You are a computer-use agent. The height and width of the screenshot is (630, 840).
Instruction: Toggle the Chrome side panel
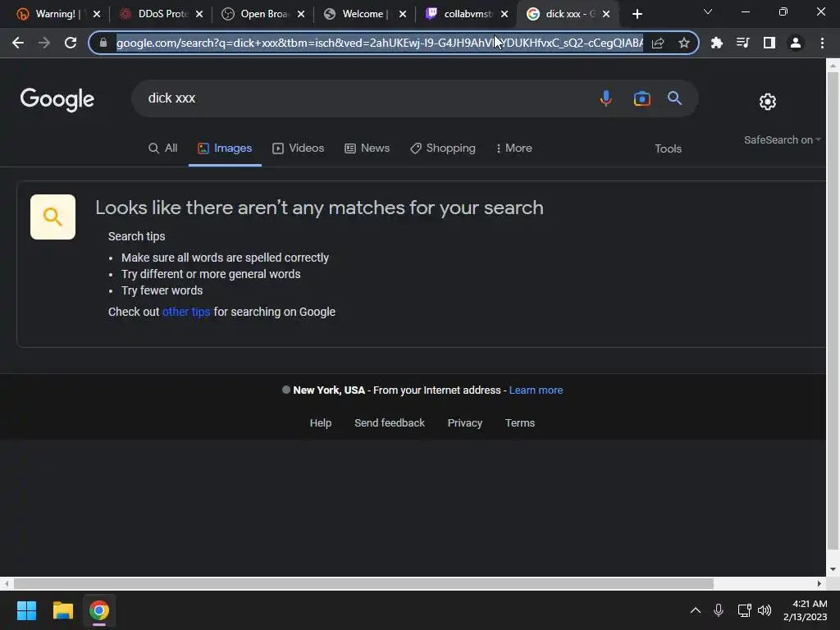tap(769, 43)
